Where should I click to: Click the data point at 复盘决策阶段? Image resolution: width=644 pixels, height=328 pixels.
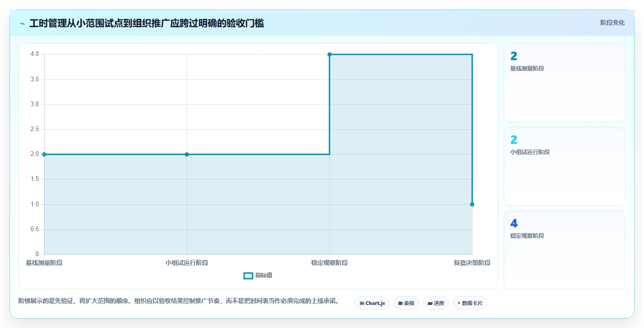tap(472, 204)
